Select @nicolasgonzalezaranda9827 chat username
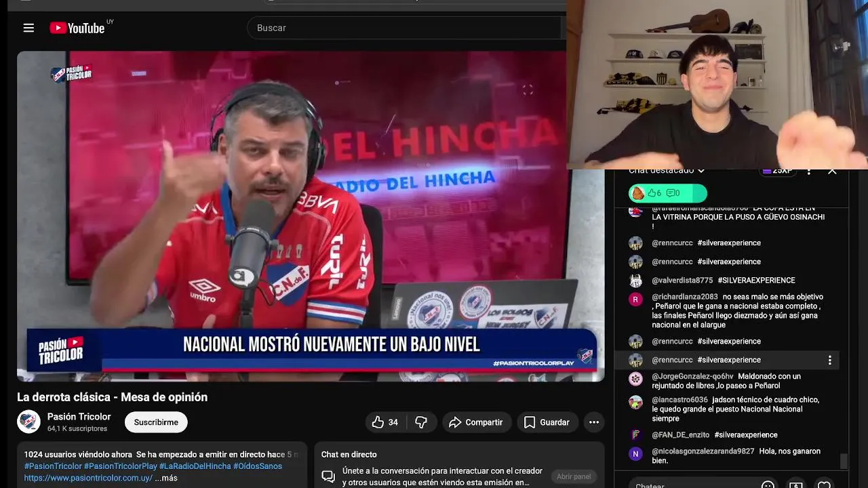Viewport: 868px width, 488px height. click(x=703, y=451)
